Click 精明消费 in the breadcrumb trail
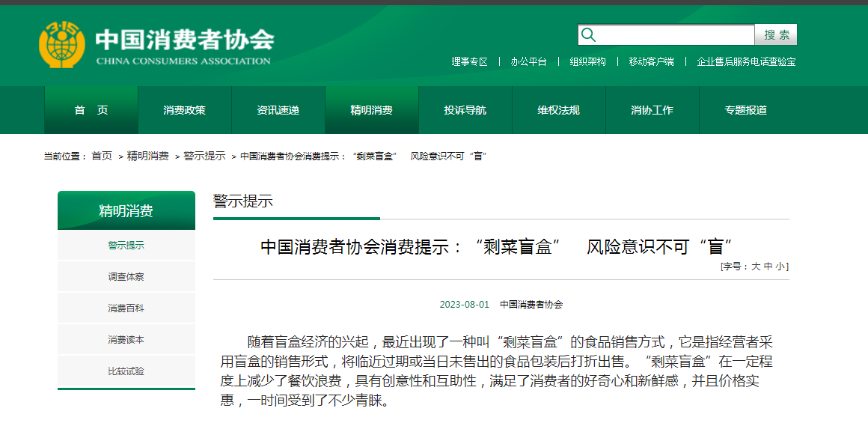868x429 pixels. point(148,156)
